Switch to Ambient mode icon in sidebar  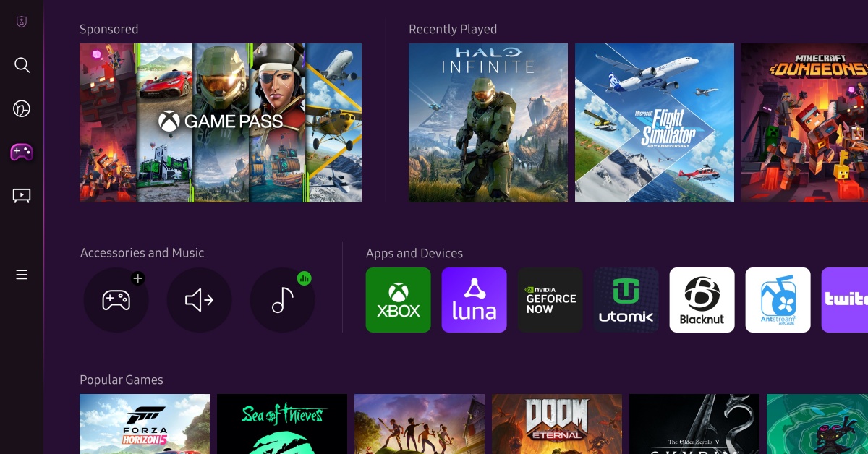click(22, 108)
